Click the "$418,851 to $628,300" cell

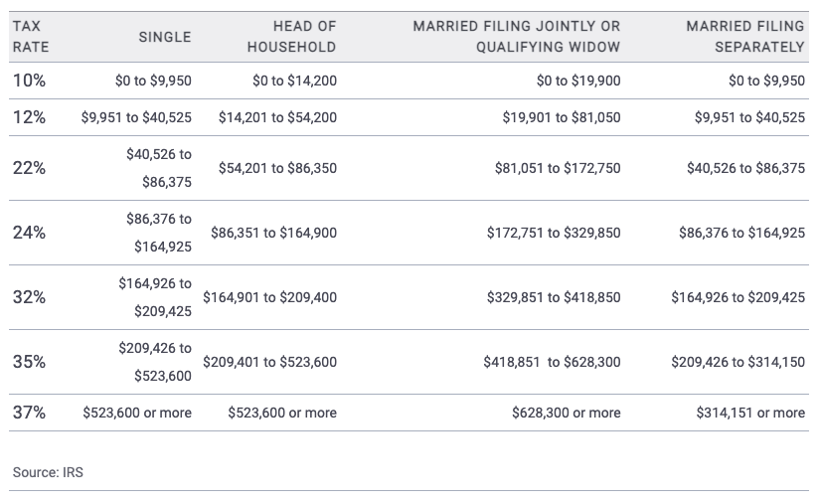tap(552, 362)
